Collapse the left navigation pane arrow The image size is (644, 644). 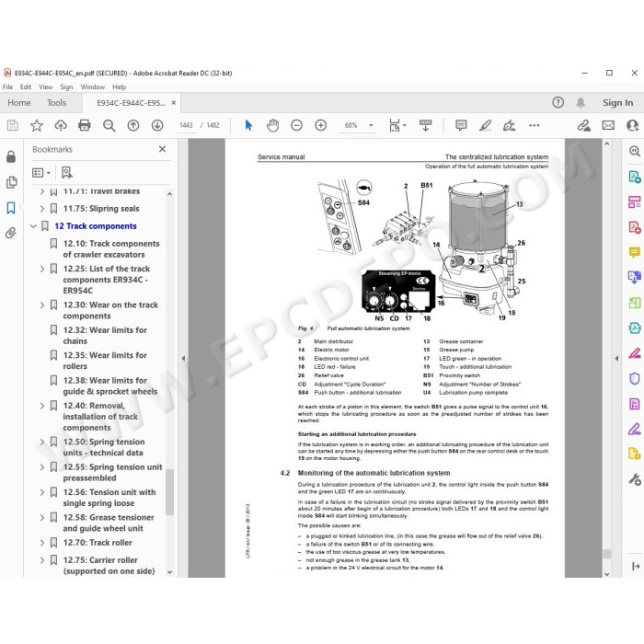coord(183,358)
